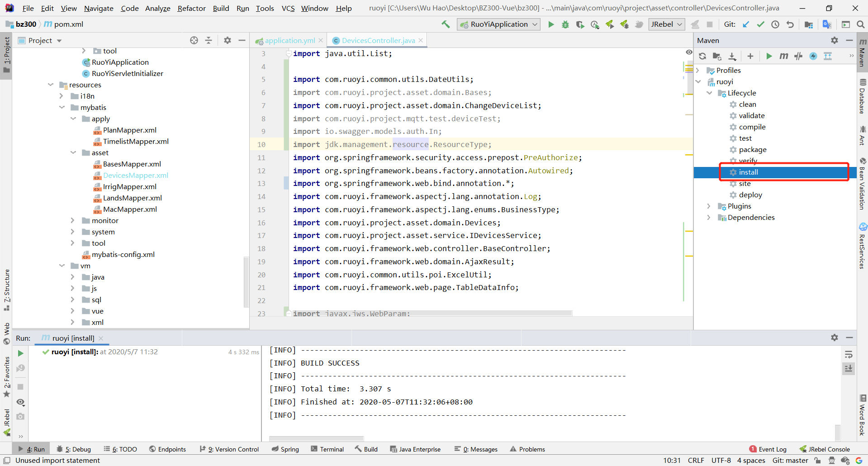Open the Refactor menu
This screenshot has height=466, width=868.
(191, 8)
